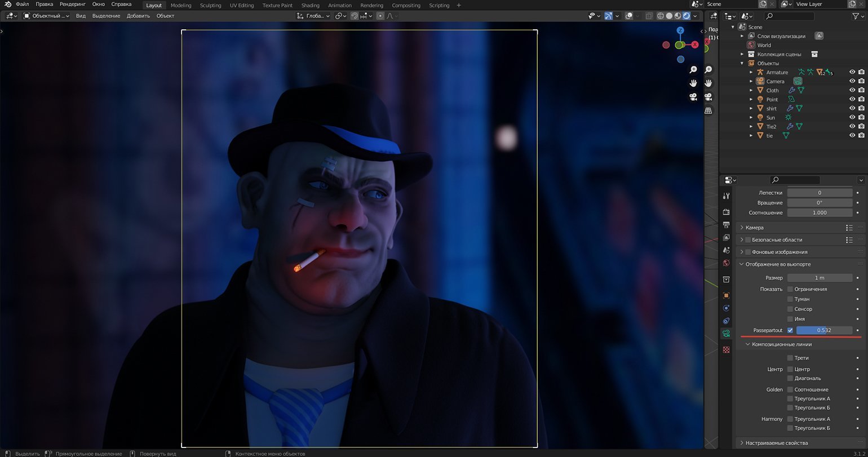The image size is (868, 457).
Task: Toggle snapping magnet icon
Action: coord(354,16)
